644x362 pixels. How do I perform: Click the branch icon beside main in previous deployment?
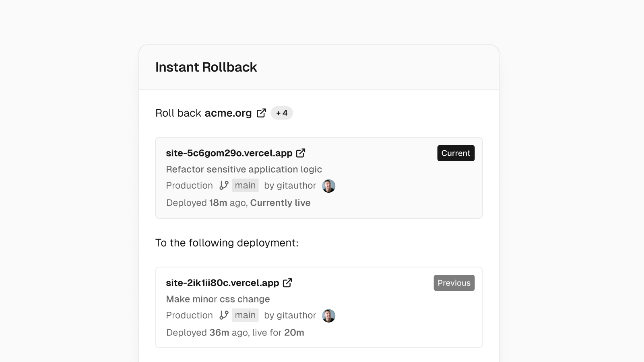224,315
